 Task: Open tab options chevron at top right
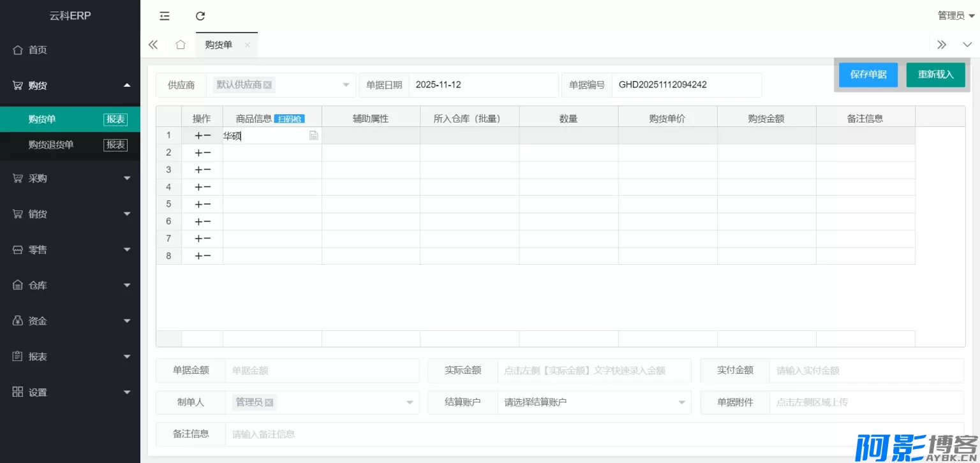[x=967, y=45]
